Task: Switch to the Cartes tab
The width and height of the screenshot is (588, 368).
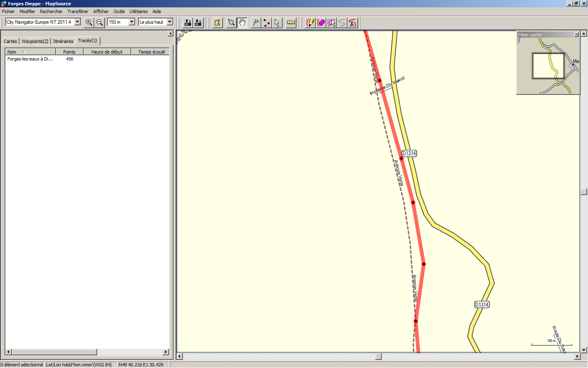Action: (11, 41)
